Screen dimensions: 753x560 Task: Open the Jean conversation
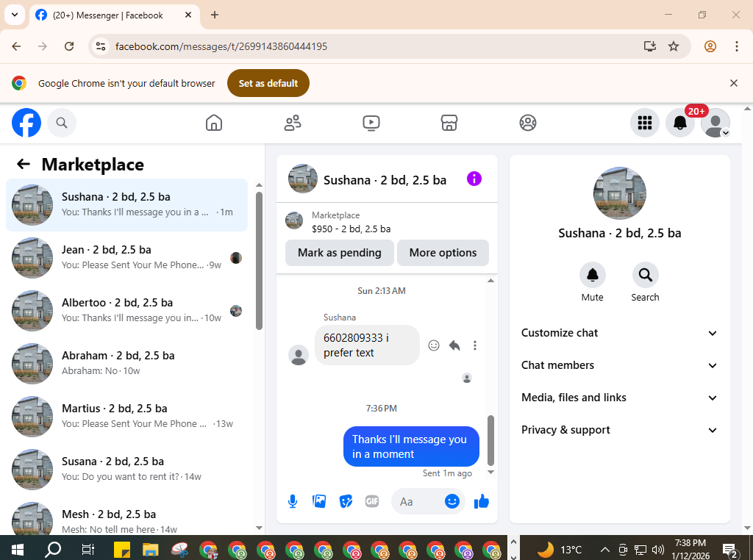tap(126, 258)
